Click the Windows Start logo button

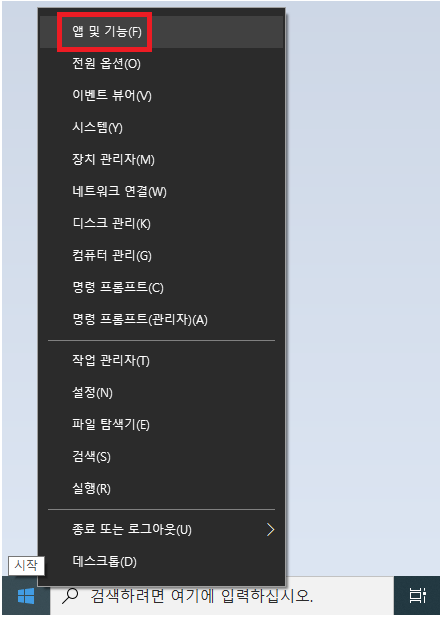click(x=26, y=595)
